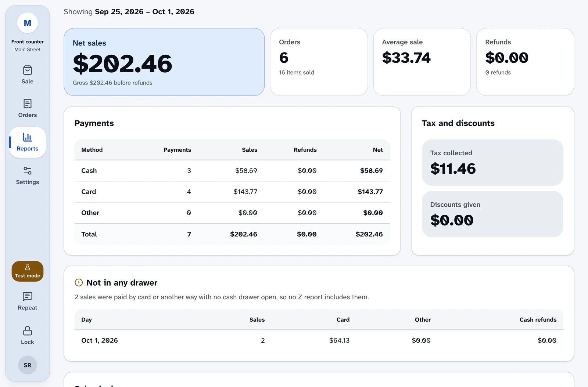Click Card sales amount $143.77
This screenshot has width=588, height=387.
(x=245, y=192)
